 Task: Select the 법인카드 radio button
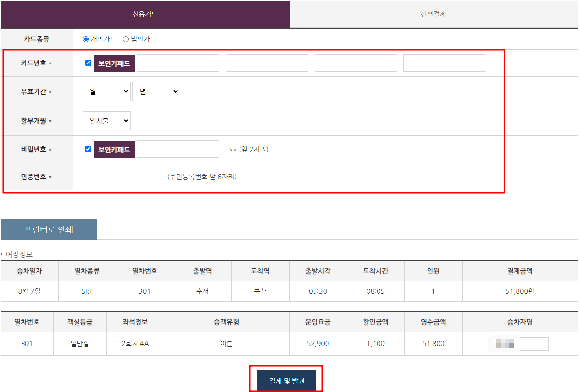[125, 39]
